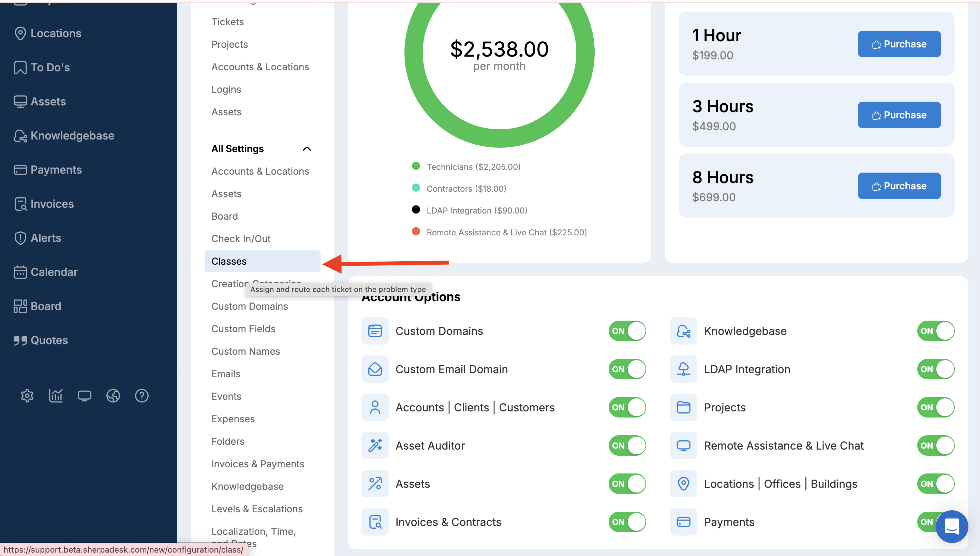
Task: Collapse the All Settings section chevron
Action: coord(307,148)
